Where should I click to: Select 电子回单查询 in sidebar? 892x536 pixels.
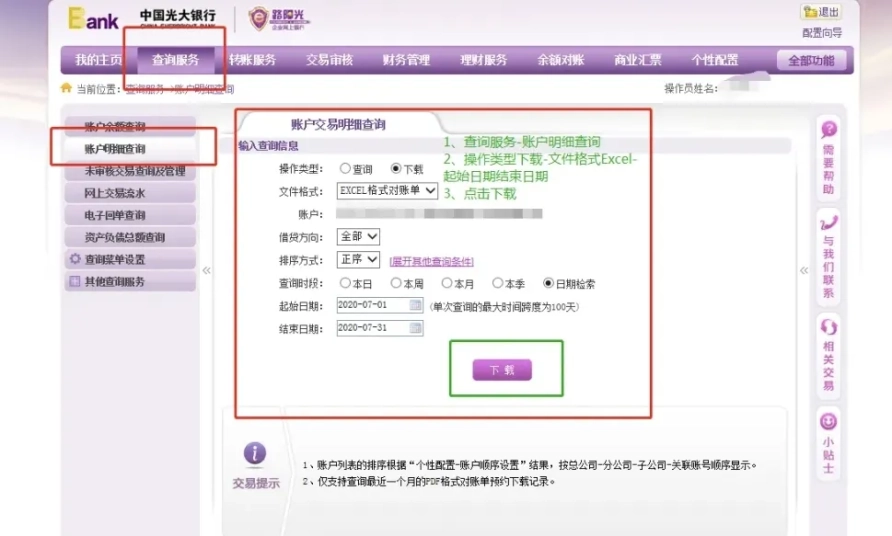coord(131,215)
